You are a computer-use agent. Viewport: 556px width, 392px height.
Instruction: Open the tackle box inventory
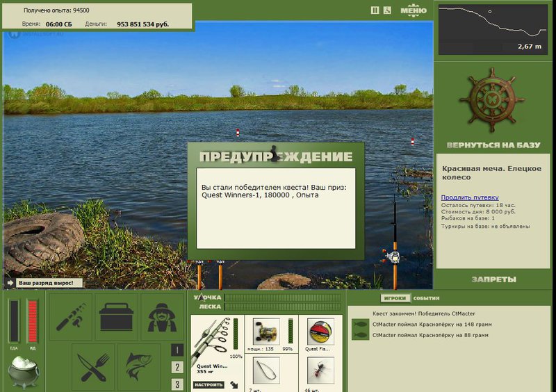coord(116,316)
